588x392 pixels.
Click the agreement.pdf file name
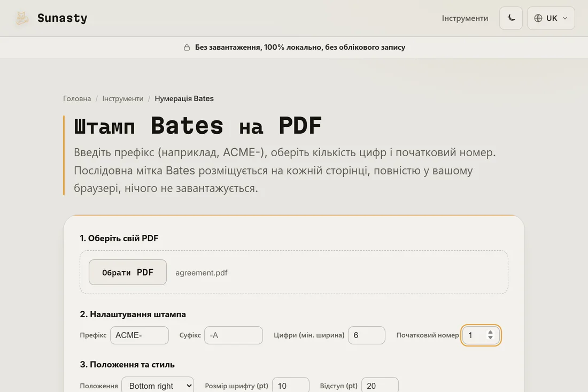202,273
